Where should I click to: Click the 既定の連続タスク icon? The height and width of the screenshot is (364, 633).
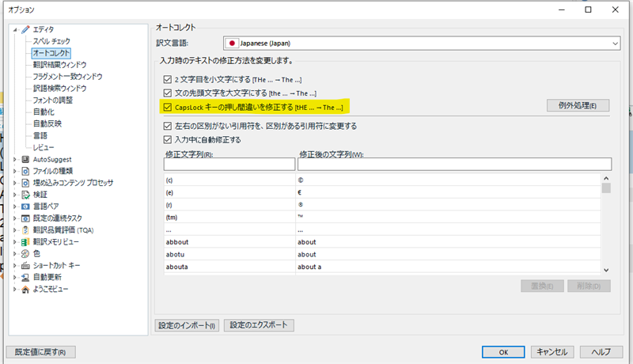(x=25, y=218)
